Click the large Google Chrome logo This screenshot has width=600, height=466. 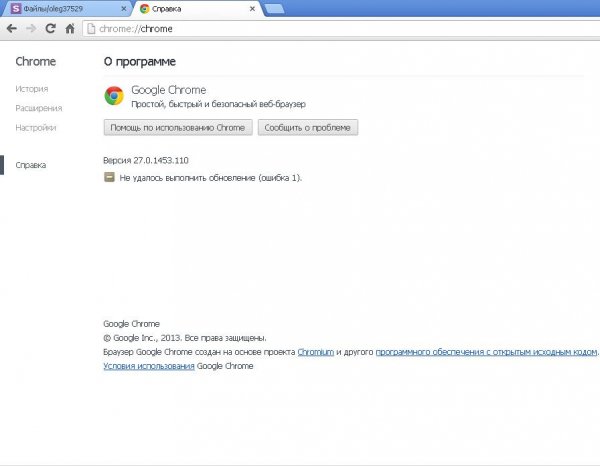[114, 96]
